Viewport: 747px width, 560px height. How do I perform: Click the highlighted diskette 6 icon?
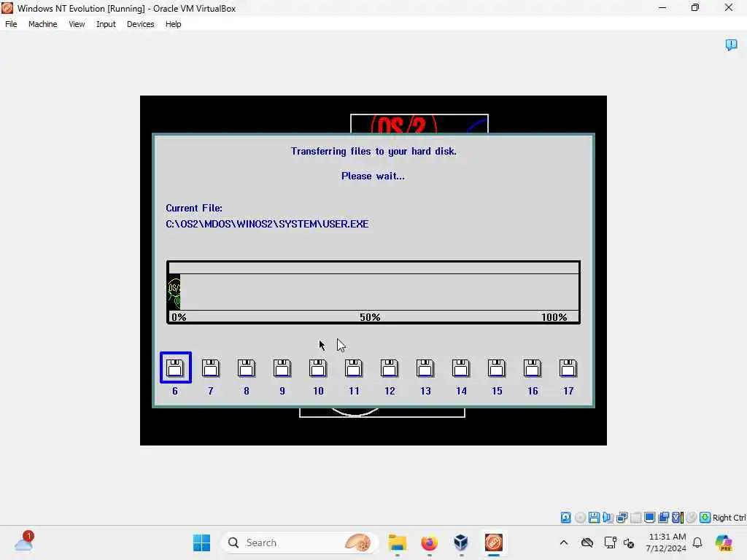point(175,367)
